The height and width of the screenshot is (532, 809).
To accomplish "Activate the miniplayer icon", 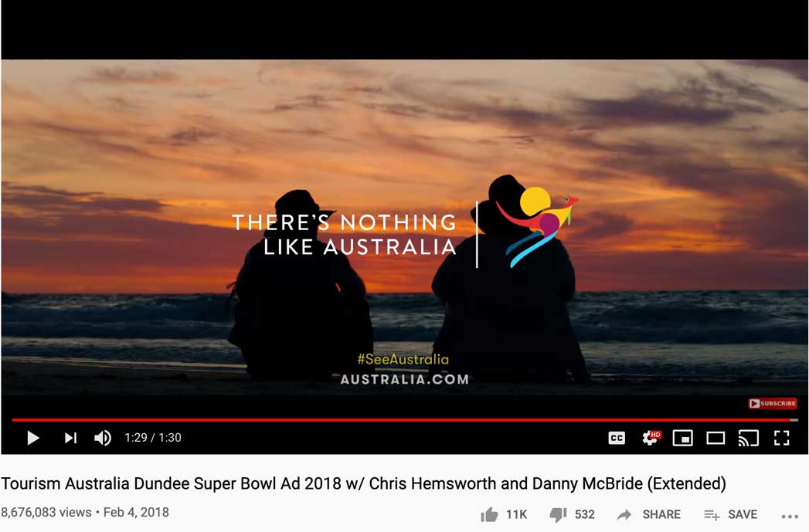I will pos(682,438).
